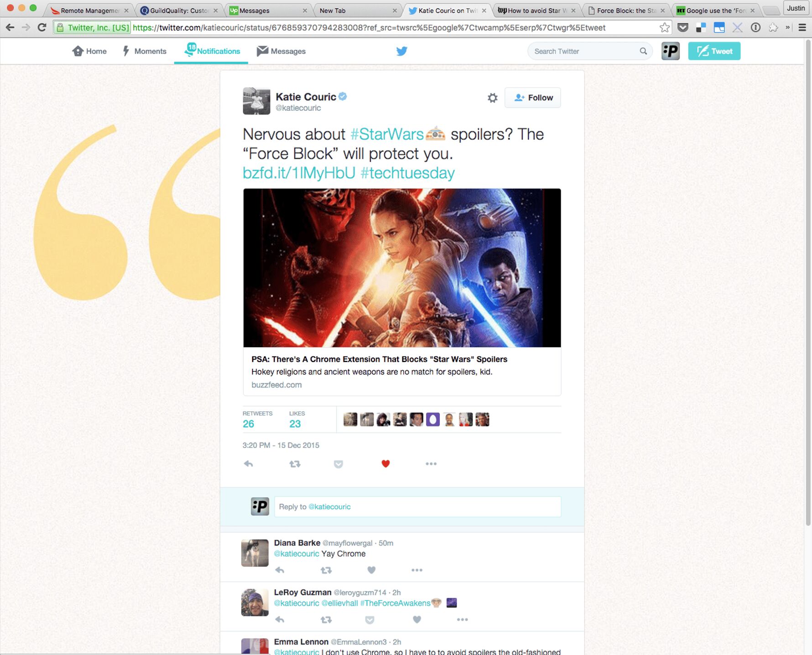Screen dimensions: 812x655
Task: Click the Twitter bird logo in the header
Action: pos(401,51)
